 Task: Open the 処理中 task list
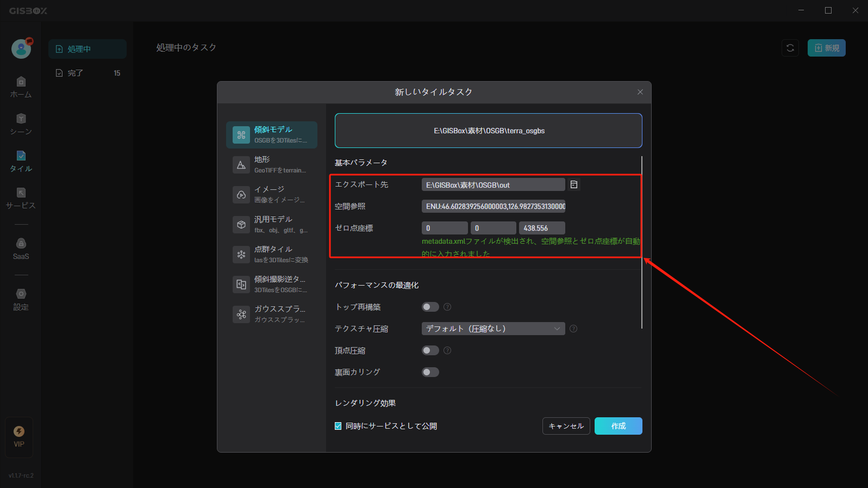coord(88,49)
